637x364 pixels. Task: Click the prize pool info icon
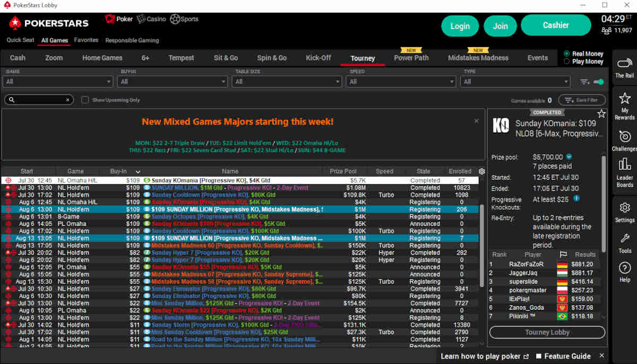[569, 157]
